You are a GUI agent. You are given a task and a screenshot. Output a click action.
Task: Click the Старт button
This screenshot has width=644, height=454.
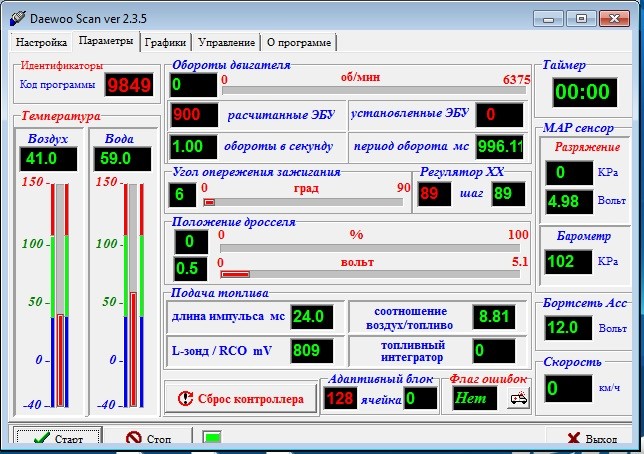58,437
